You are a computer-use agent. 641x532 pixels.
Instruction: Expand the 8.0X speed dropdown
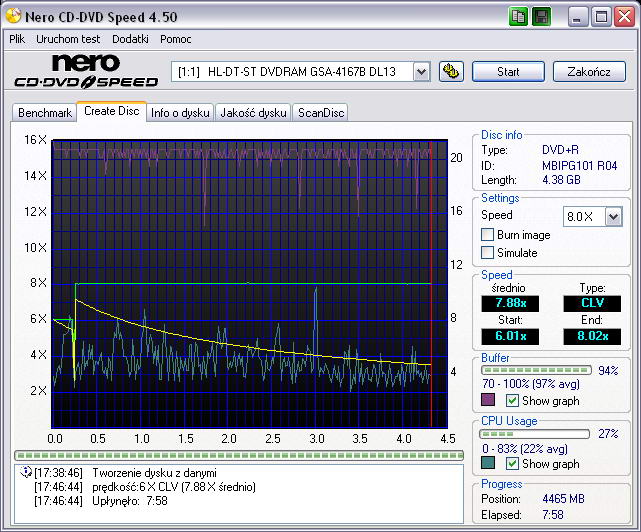pyautogui.click(x=613, y=216)
